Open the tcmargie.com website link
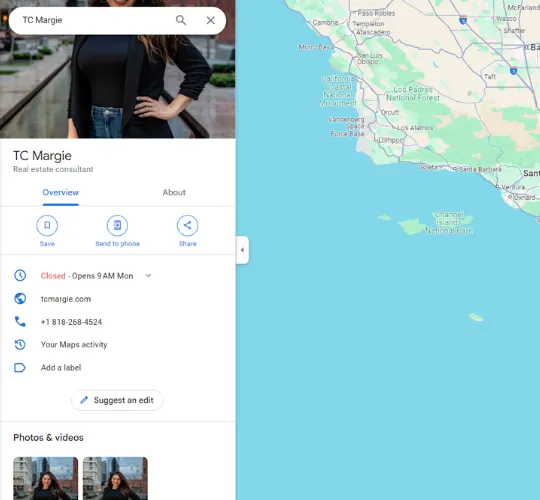Viewport: 540px width, 500px height. [66, 299]
